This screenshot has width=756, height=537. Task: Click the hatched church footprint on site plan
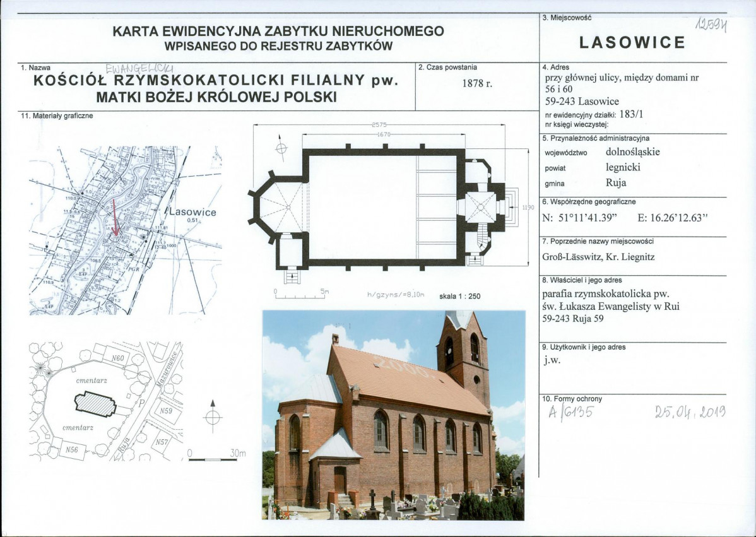[95, 404]
